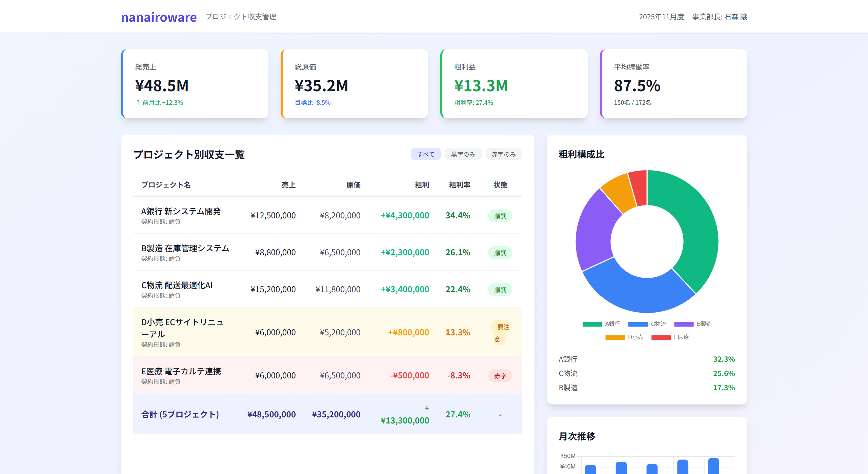
Task: Click the blue donut chart segment
Action: pos(637,293)
